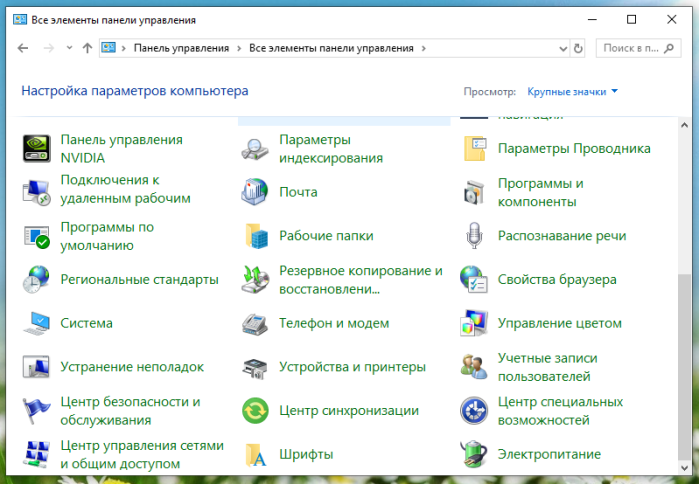Open the Система link
Viewport: 699px width, 484px height.
click(86, 323)
